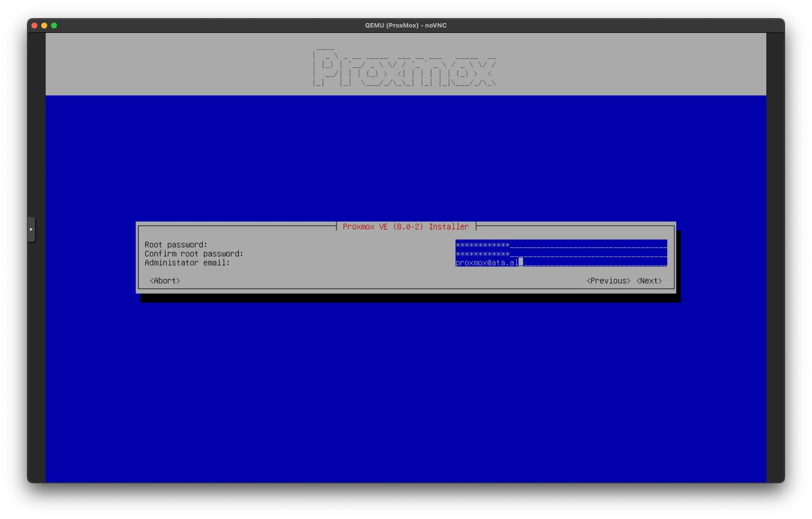Click the window title 'QEMU (ProxMox) - noVNC'

(406, 26)
